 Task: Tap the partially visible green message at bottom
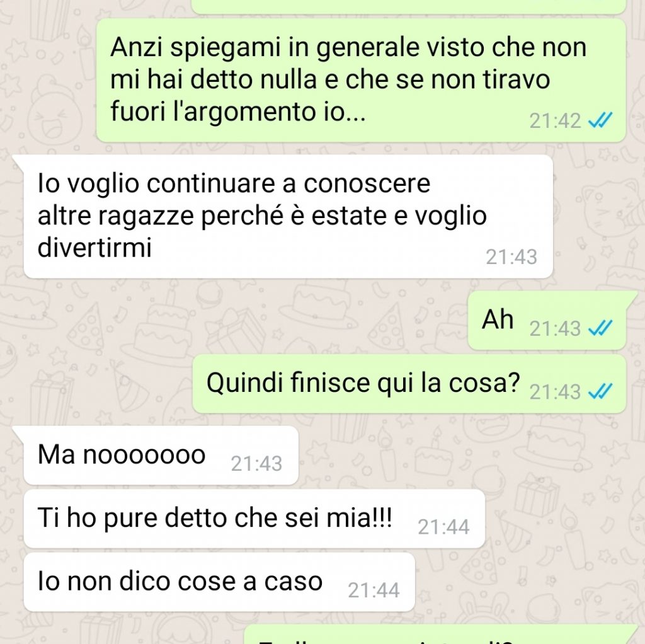(440, 635)
